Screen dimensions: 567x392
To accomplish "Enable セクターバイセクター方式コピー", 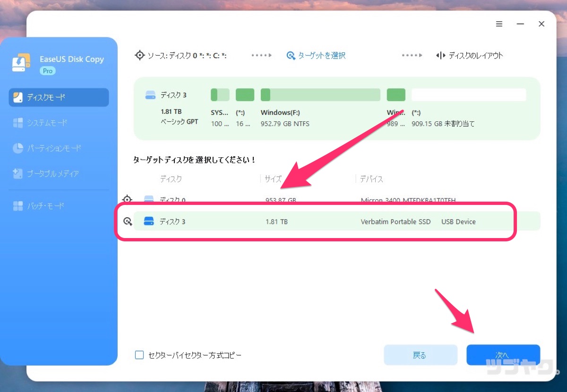I will pos(139,355).
